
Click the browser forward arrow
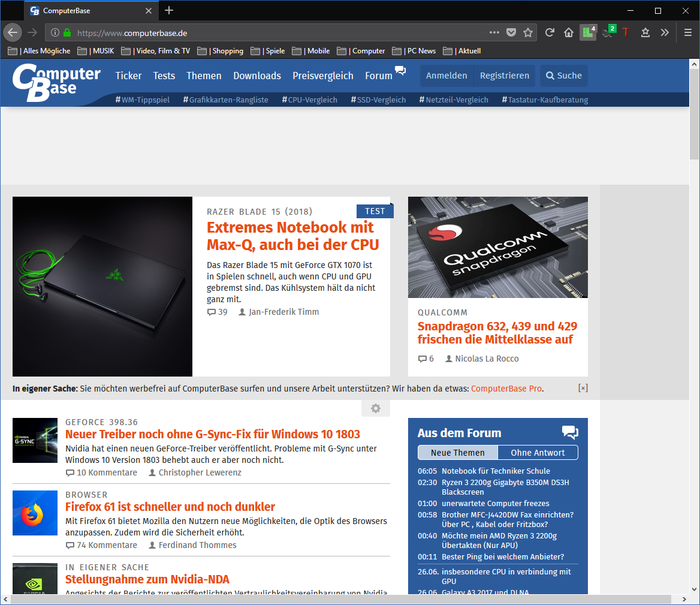pos(32,32)
